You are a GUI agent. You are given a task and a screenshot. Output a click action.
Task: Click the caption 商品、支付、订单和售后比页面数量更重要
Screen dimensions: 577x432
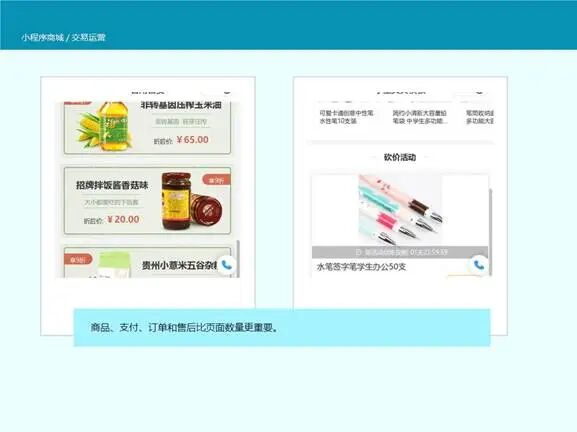pyautogui.click(x=184, y=327)
